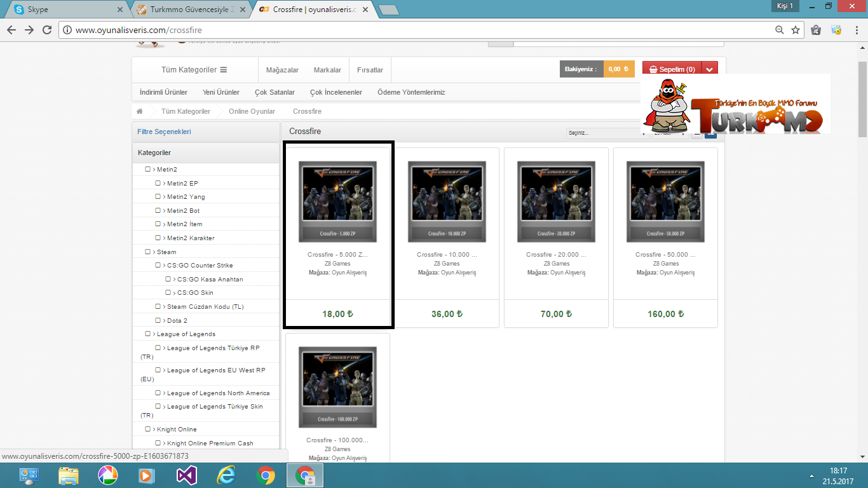Tick the Knight Online category checkbox
This screenshot has width=868, height=488.
(x=148, y=429)
